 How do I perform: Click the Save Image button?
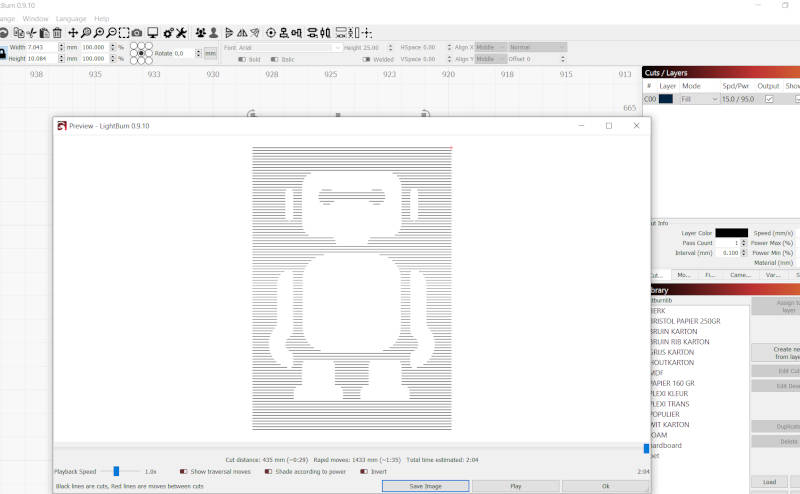coord(426,486)
